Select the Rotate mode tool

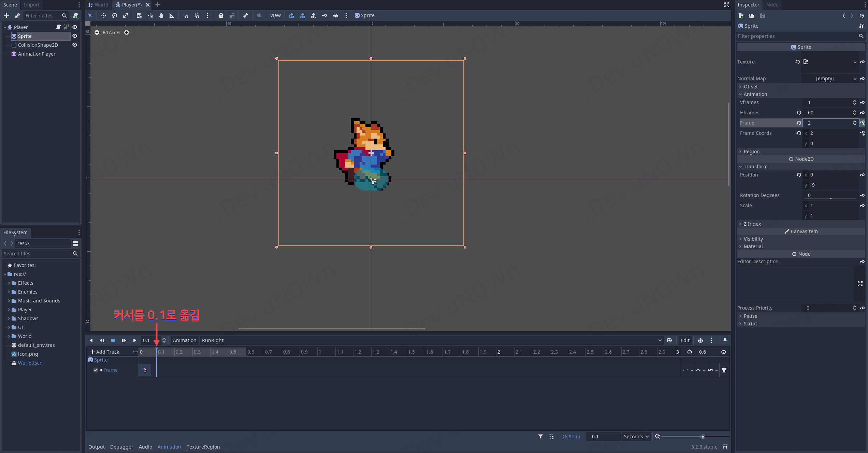pyautogui.click(x=115, y=15)
